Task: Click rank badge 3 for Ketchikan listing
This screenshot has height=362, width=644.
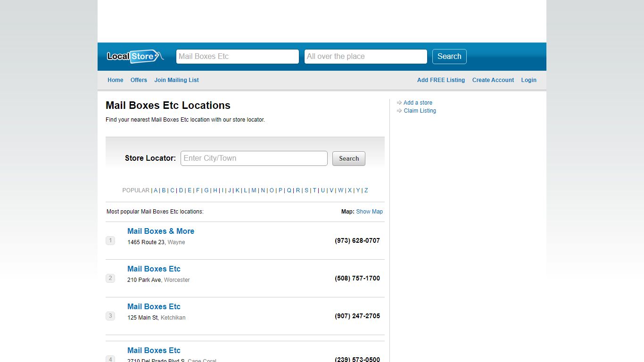Action: pyautogui.click(x=110, y=316)
